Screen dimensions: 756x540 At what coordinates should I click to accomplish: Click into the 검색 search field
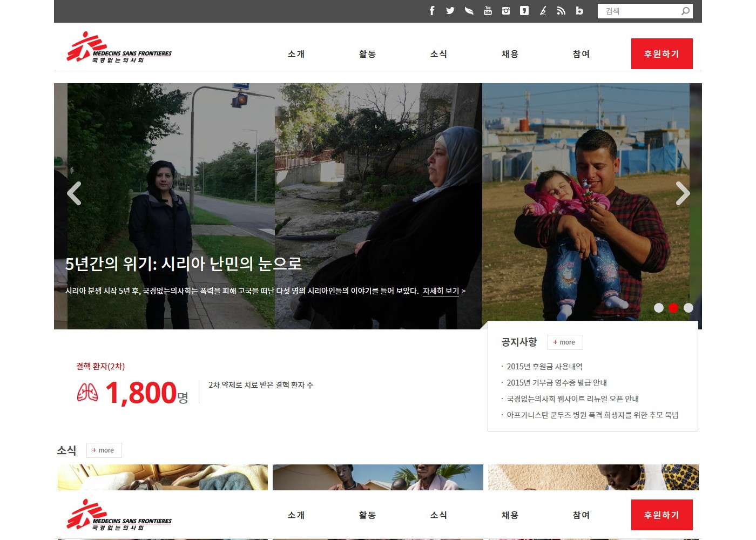coord(637,11)
